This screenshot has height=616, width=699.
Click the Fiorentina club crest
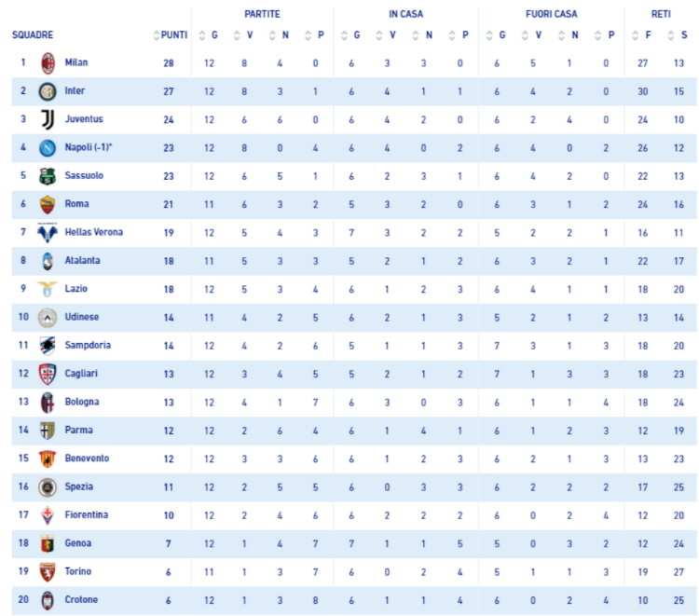47,514
